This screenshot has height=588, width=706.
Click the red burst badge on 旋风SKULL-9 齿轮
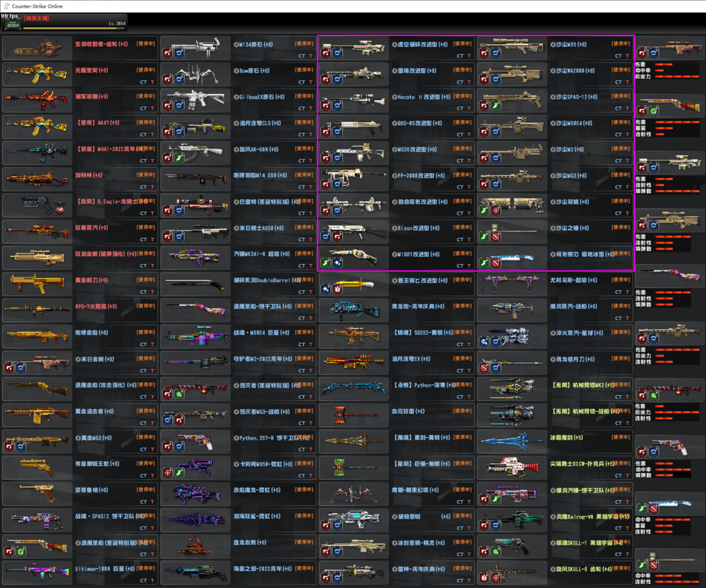(484, 578)
